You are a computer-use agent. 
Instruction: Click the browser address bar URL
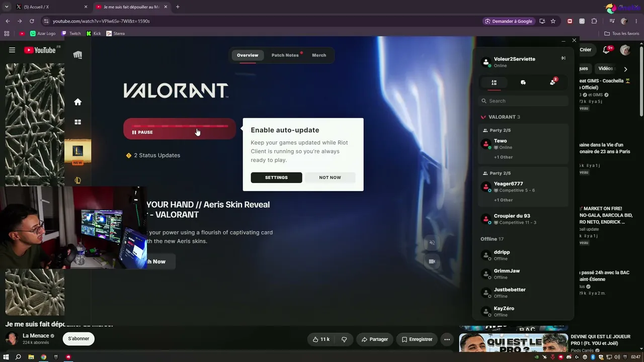[x=101, y=21]
